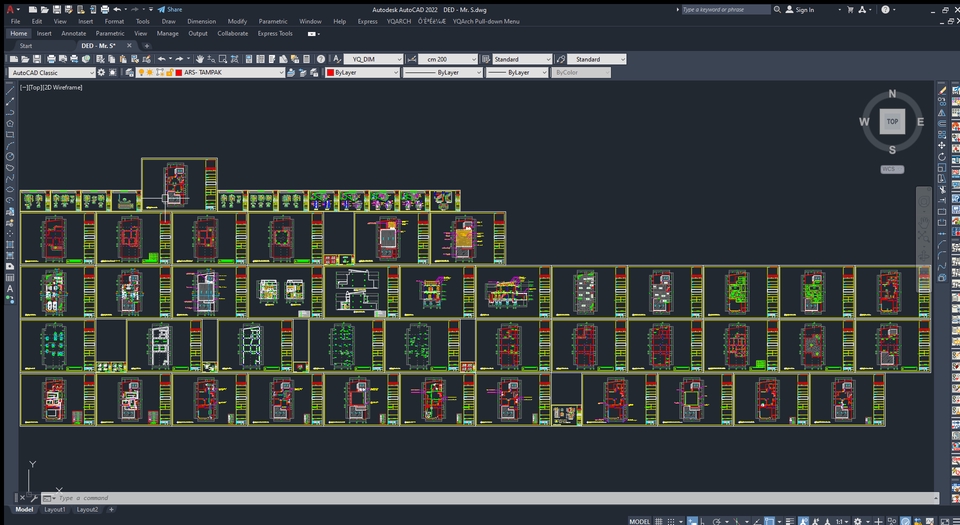Select the Circle tool in Draw toolbar
This screenshot has width=960, height=525.
(10, 157)
